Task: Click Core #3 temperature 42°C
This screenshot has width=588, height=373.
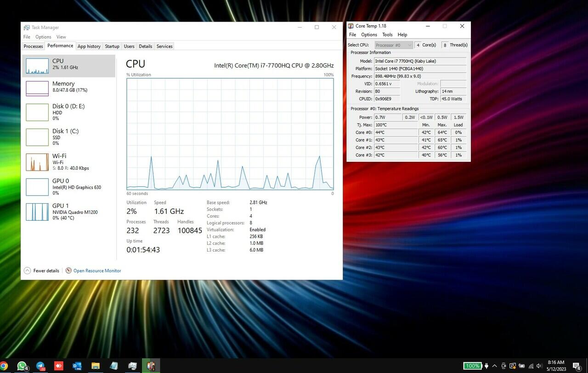Action: tap(396, 155)
